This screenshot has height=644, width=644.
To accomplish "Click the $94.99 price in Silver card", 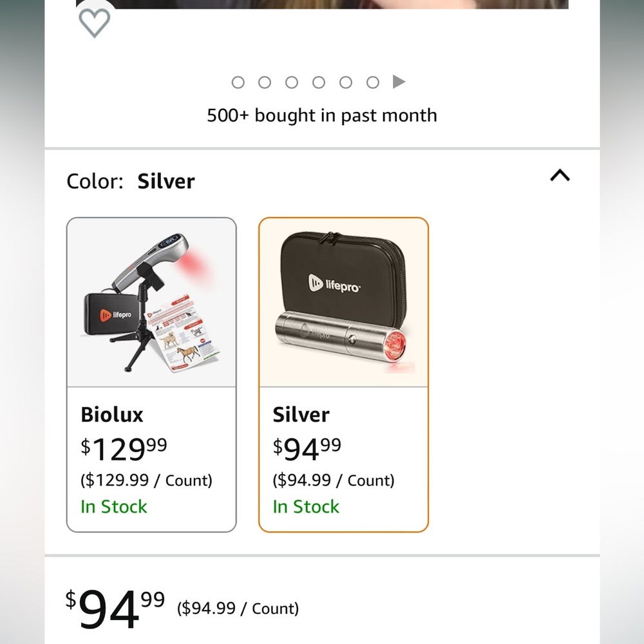I will (307, 449).
